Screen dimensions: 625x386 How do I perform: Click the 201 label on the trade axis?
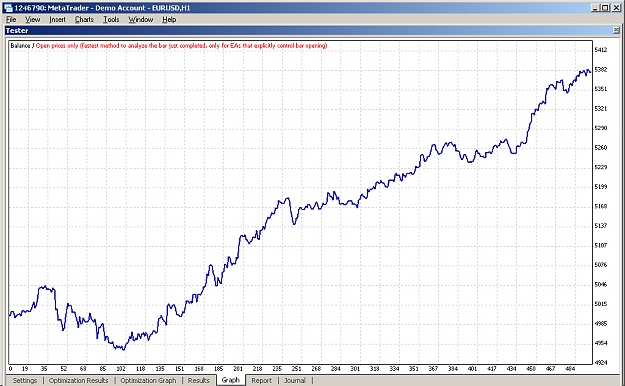click(238, 369)
